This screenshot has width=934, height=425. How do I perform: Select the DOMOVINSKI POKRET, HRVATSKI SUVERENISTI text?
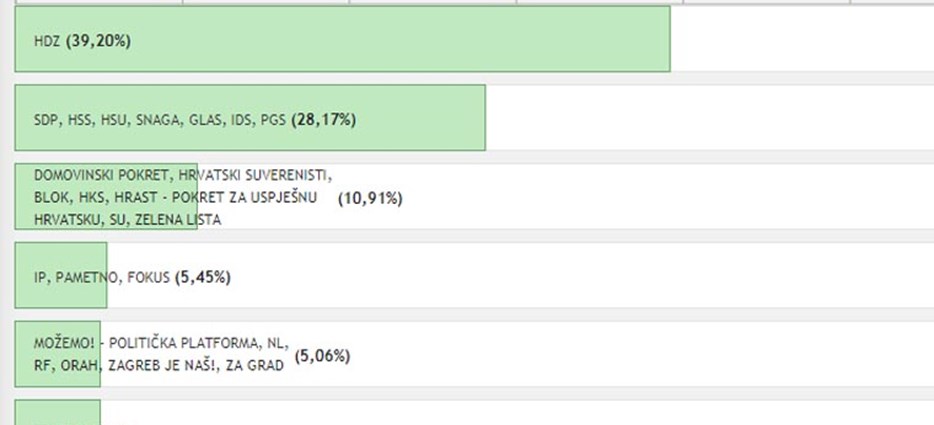[183, 175]
